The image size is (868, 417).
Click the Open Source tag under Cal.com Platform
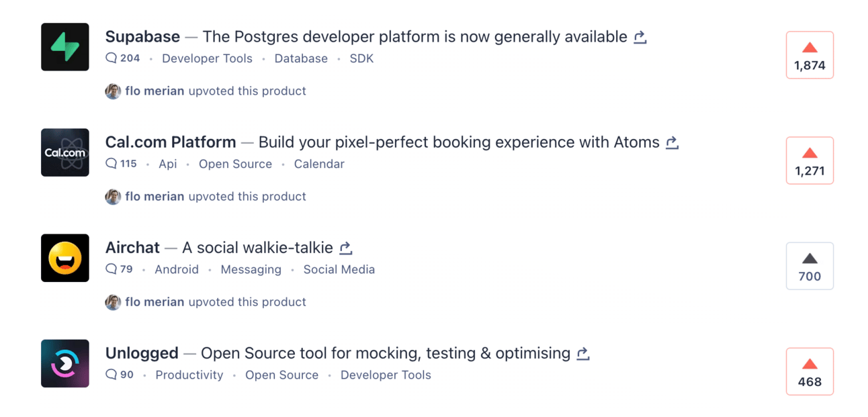235,164
